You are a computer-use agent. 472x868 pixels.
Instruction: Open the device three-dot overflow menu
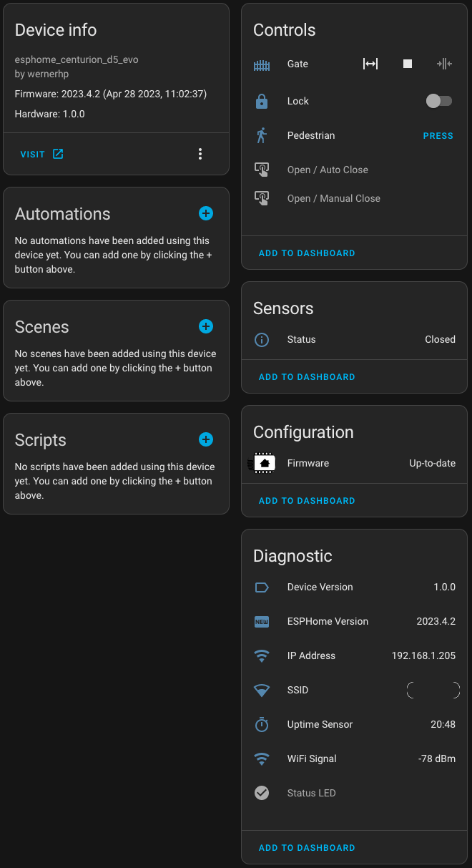tap(200, 154)
